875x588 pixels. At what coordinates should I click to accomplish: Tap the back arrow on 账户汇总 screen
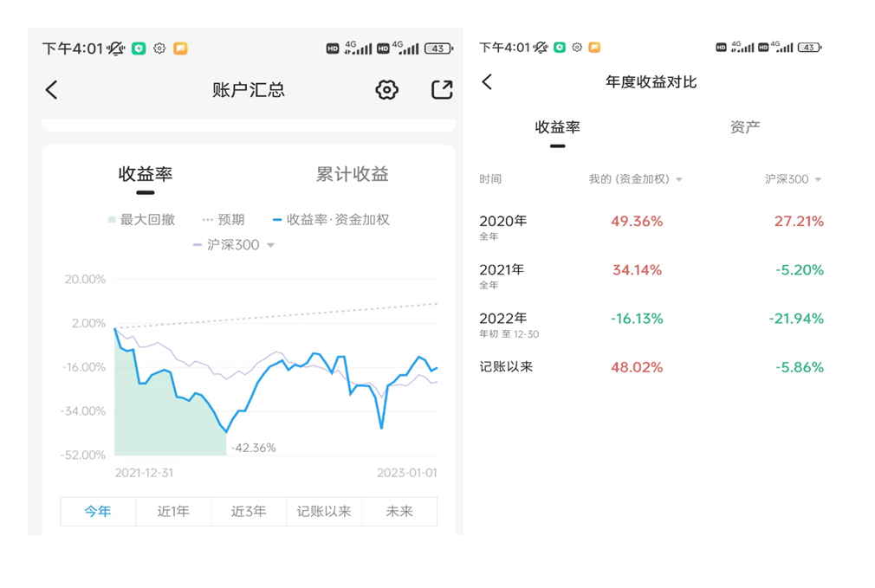tap(52, 89)
